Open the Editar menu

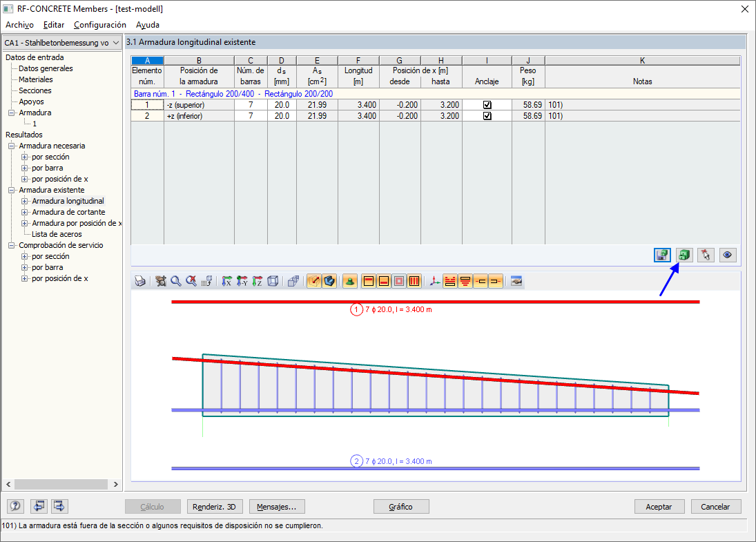click(x=54, y=25)
